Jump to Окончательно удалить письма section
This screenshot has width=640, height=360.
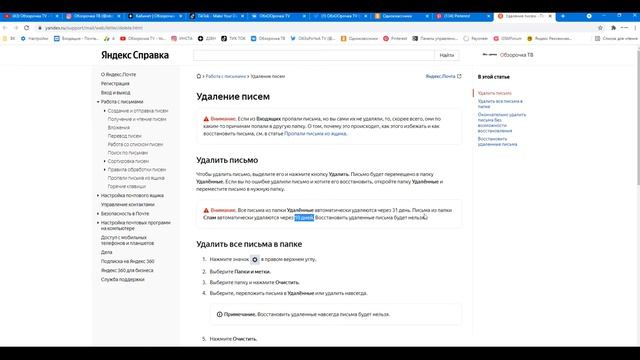click(x=502, y=123)
